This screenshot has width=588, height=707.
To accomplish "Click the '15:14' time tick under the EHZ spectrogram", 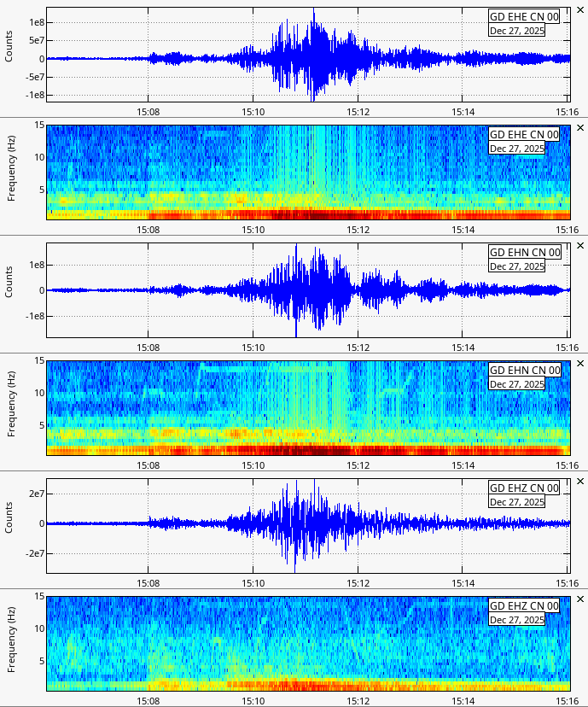I will coord(463,701).
